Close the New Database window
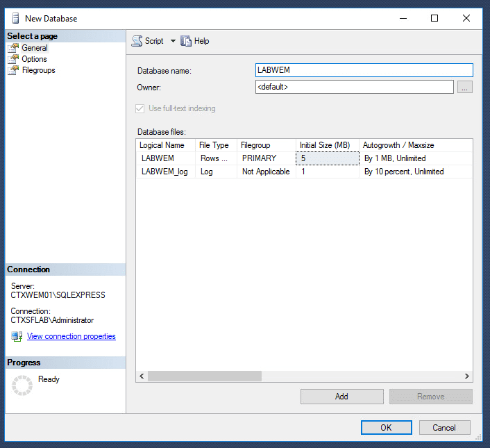This screenshot has width=490, height=448. pos(466,18)
